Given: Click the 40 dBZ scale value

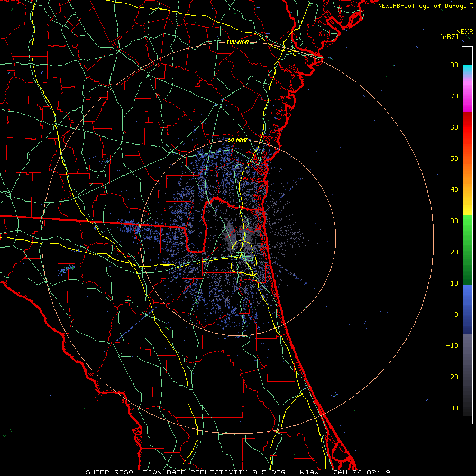Looking at the screenshot, I should pyautogui.click(x=454, y=190).
